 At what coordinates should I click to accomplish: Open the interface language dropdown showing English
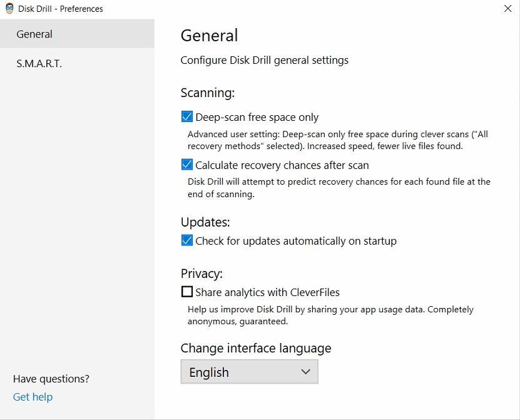coord(250,372)
